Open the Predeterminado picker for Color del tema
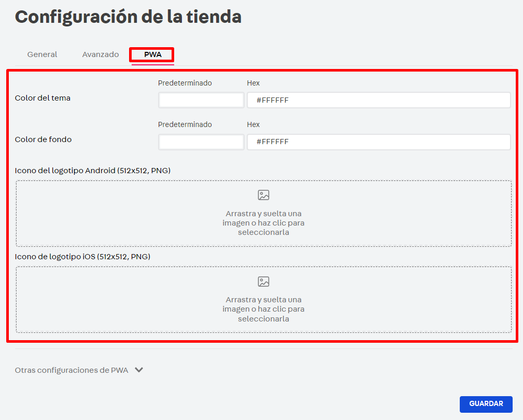The height and width of the screenshot is (420, 523). (x=201, y=100)
